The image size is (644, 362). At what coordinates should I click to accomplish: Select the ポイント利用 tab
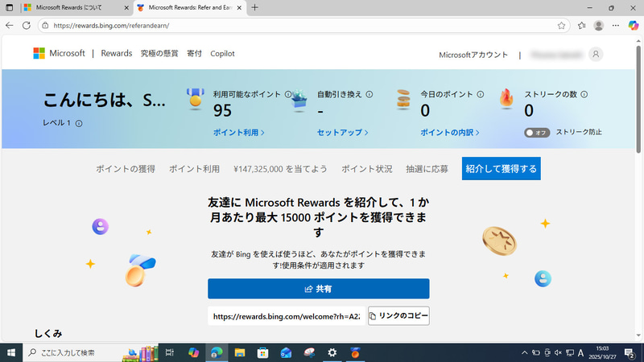[194, 169]
